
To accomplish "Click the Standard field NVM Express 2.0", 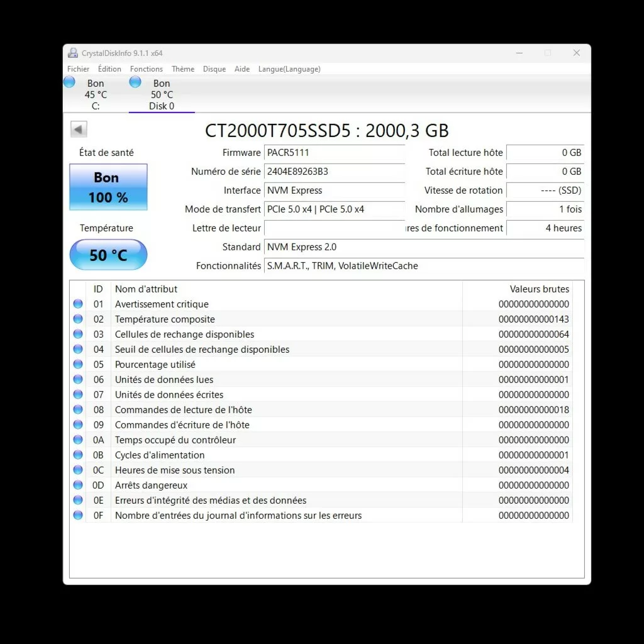I will (425, 247).
